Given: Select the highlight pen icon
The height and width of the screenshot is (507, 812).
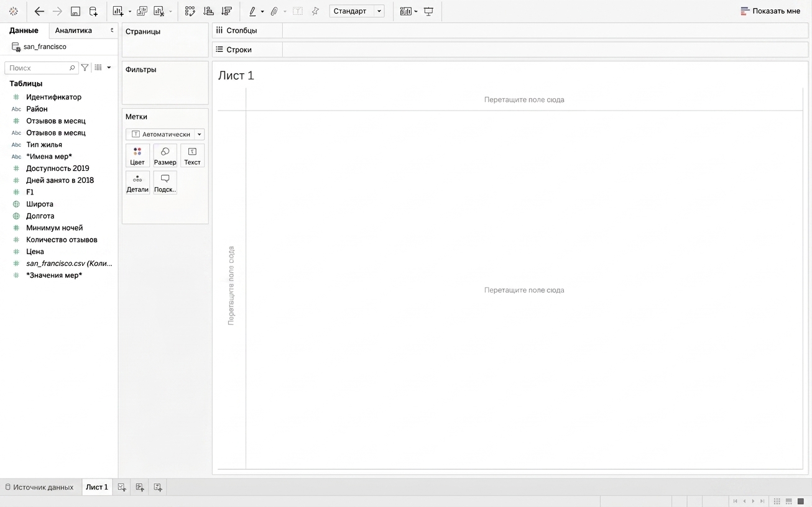Looking at the screenshot, I should (252, 11).
